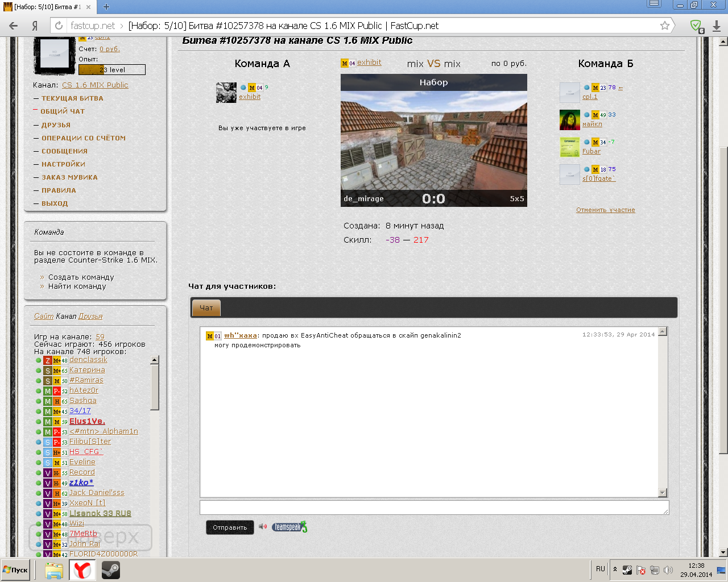This screenshot has height=582, width=728.
Task: Click the address bar URL field
Action: click(x=364, y=26)
